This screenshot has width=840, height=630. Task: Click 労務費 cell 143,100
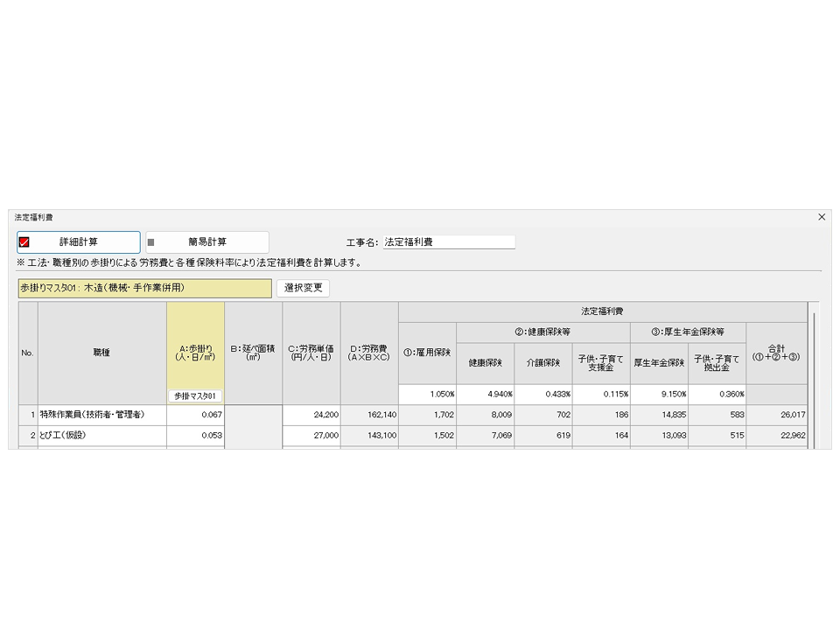[369, 436]
